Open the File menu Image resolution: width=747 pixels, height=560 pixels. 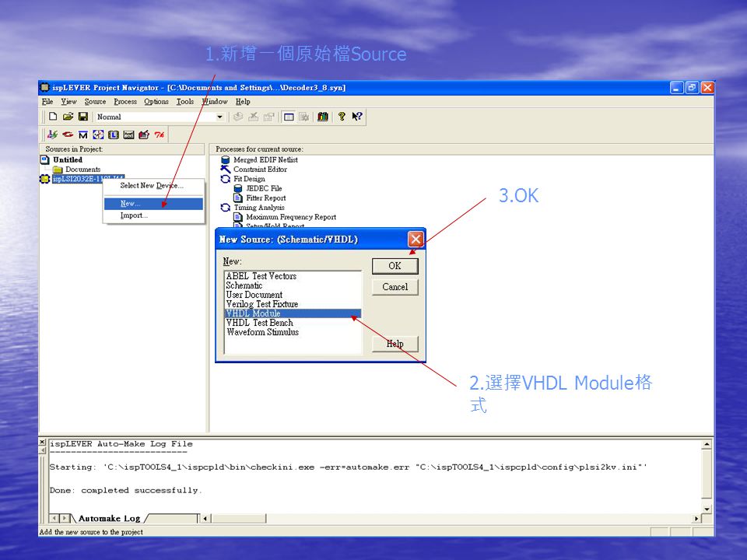click(x=47, y=101)
